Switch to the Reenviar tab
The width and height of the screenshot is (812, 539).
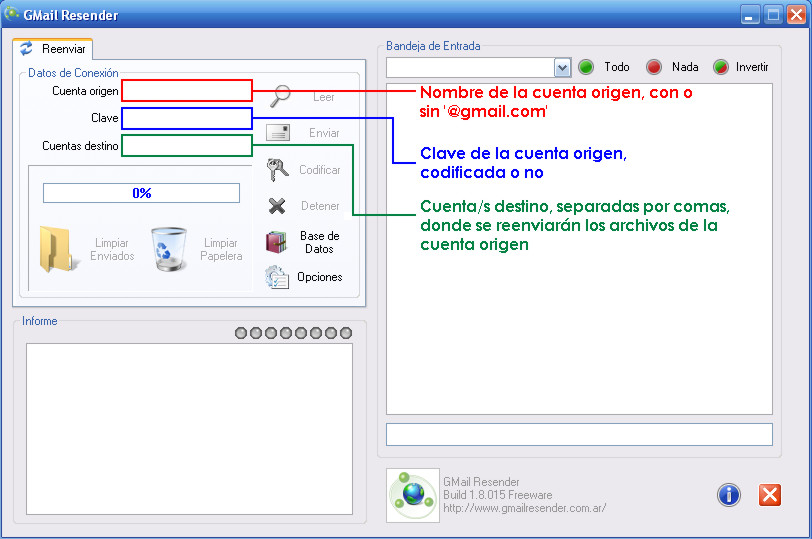coord(53,49)
